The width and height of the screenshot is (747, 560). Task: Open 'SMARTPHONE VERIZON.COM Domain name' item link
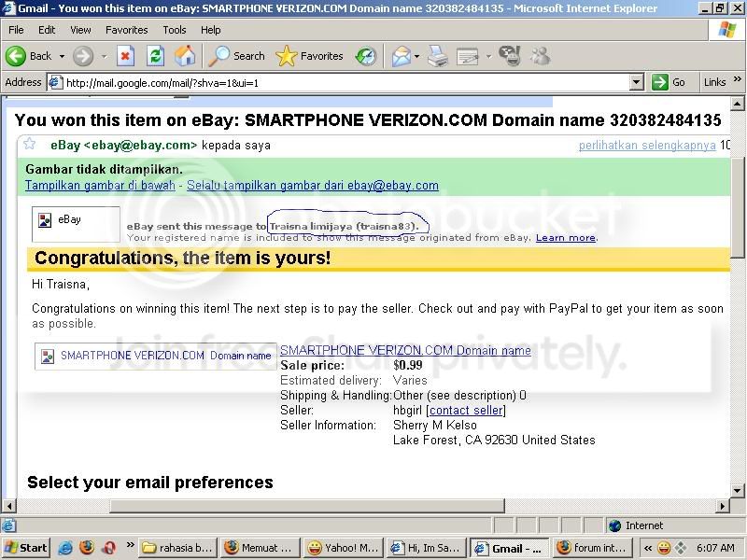pyautogui.click(x=405, y=351)
